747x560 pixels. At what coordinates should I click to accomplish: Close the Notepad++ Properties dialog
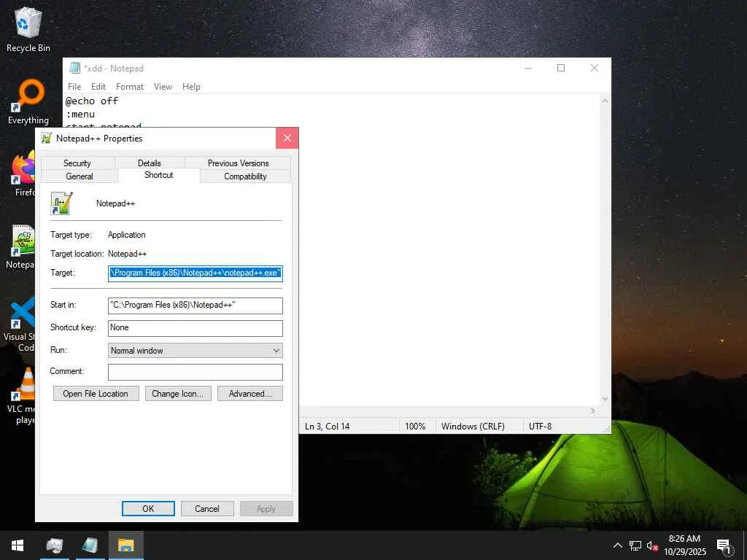click(x=287, y=138)
